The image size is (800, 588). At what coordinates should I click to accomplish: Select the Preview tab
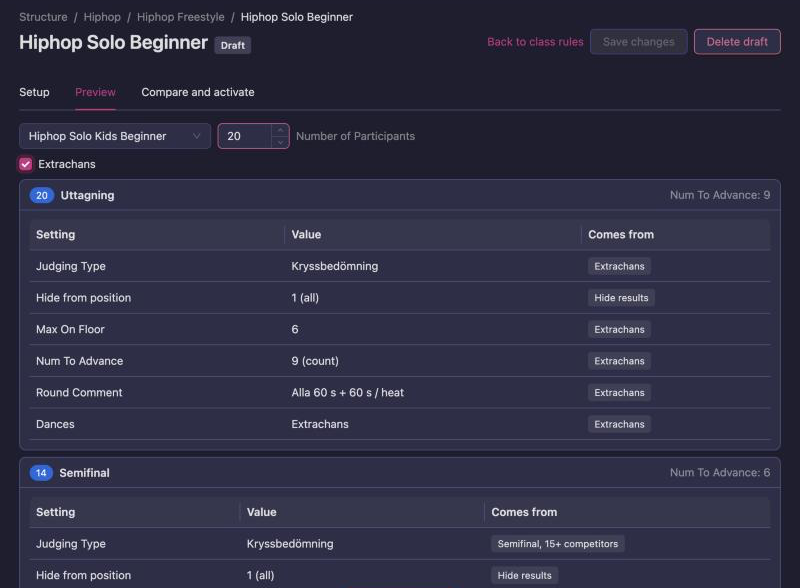point(95,92)
